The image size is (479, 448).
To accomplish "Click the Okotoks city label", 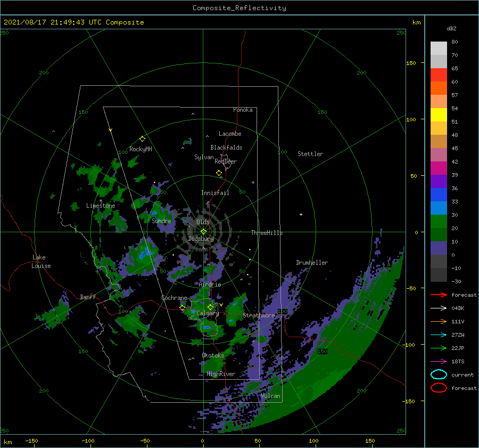I will tap(213, 355).
